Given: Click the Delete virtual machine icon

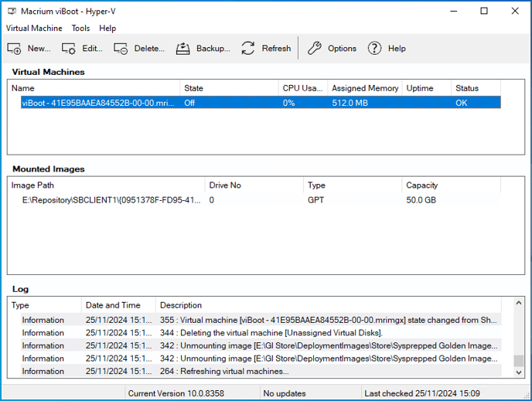Looking at the screenshot, I should coord(121,49).
